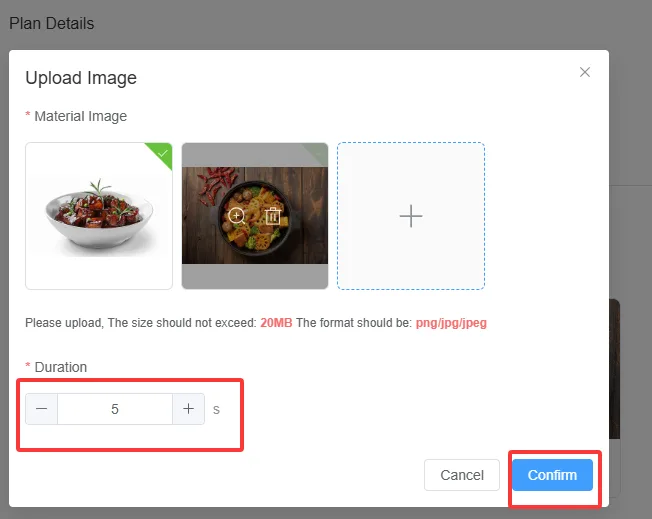Image resolution: width=652 pixels, height=519 pixels.
Task: Select the braised pork bowl thumbnail
Action: 99,216
